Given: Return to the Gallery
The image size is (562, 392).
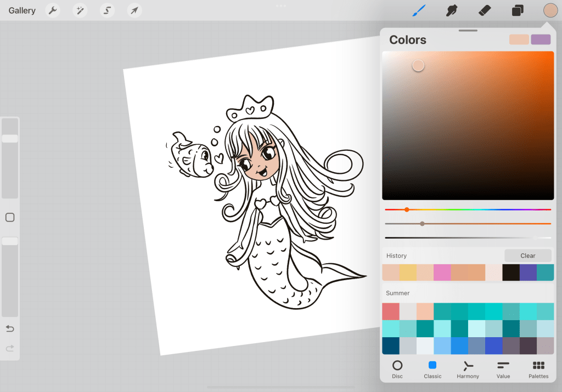Looking at the screenshot, I should point(22,10).
